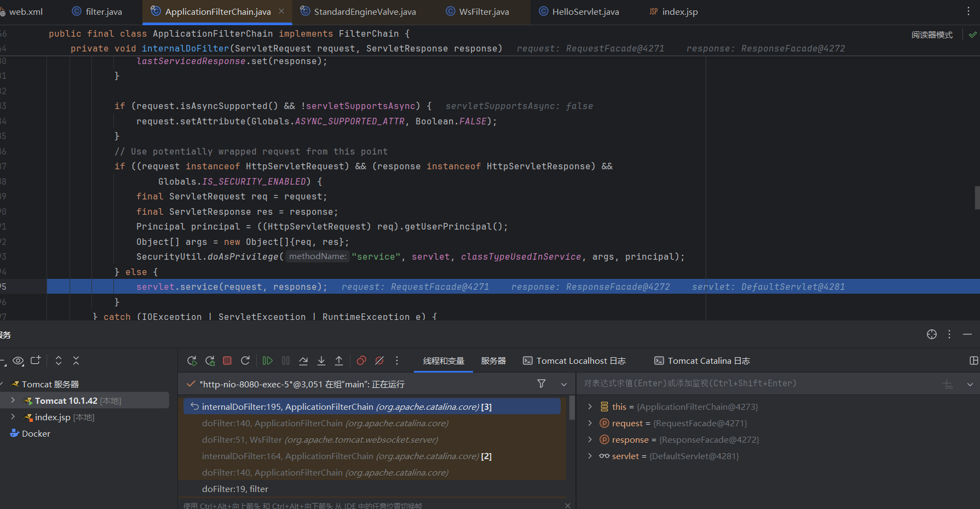Click the Step Out icon

(339, 361)
